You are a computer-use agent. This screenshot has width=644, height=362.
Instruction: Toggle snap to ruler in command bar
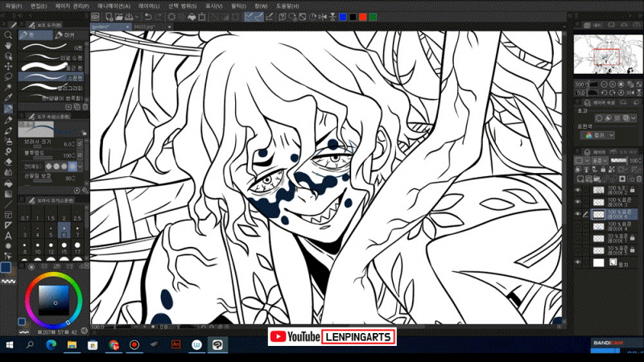249,17
